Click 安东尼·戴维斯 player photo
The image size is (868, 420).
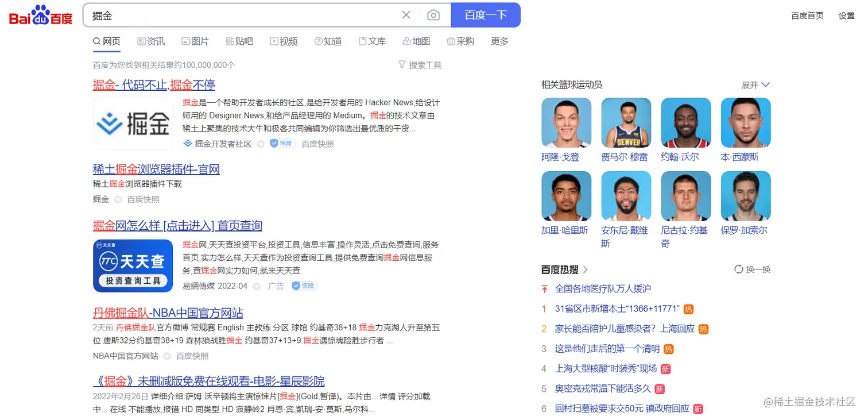(x=626, y=196)
